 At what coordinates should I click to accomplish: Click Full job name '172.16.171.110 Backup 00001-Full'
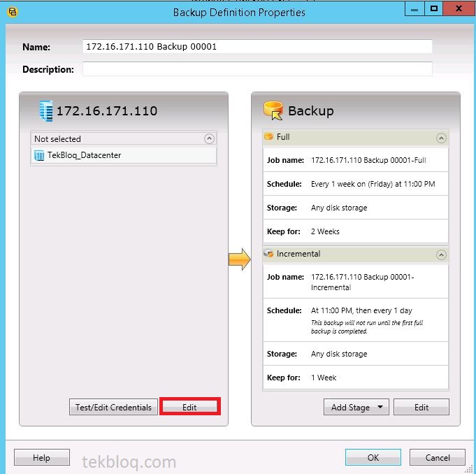(x=368, y=160)
